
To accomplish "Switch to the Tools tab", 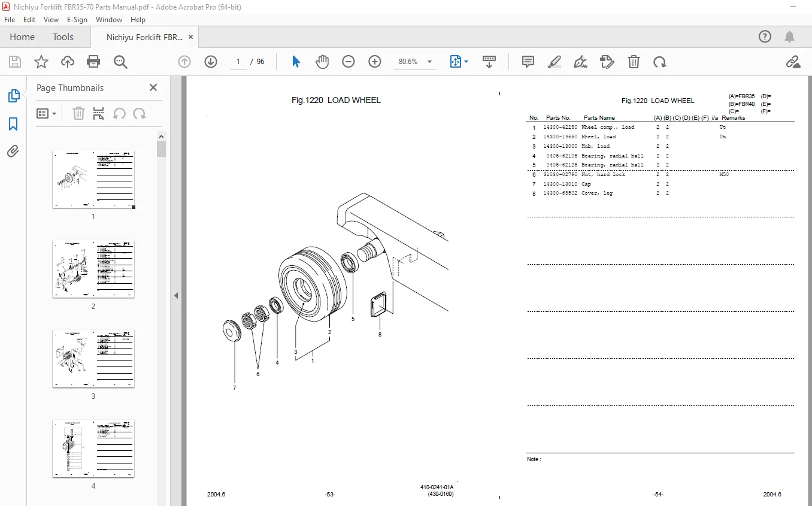I will [63, 37].
